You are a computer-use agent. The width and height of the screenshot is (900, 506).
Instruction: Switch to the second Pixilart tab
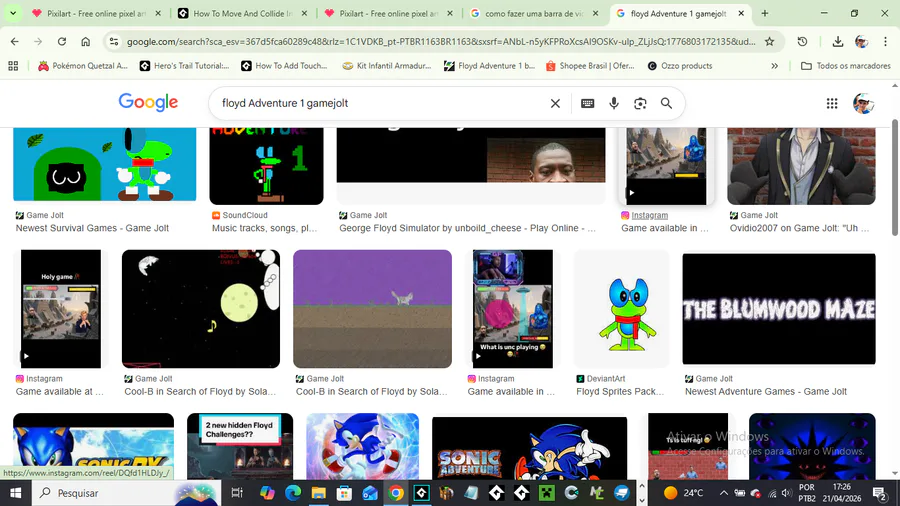[389, 13]
